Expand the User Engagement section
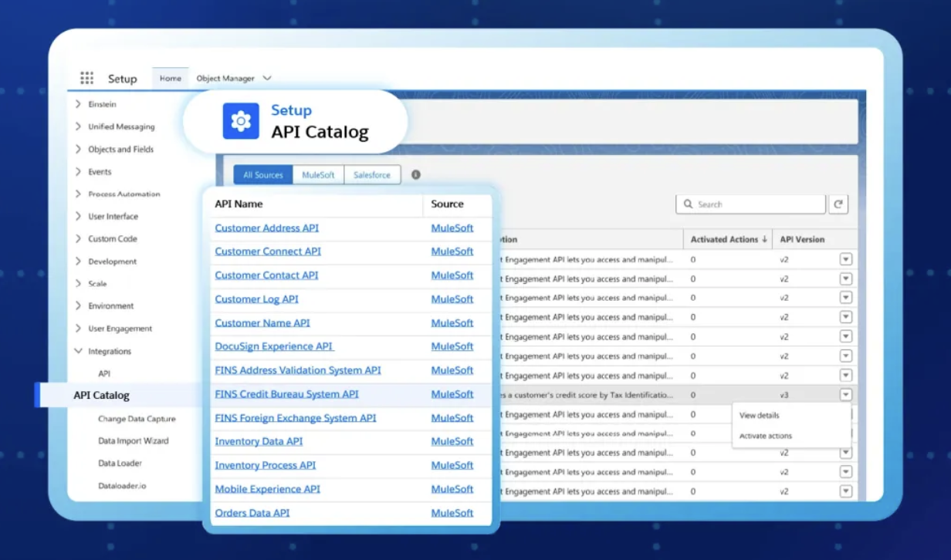The image size is (951, 560). point(78,328)
